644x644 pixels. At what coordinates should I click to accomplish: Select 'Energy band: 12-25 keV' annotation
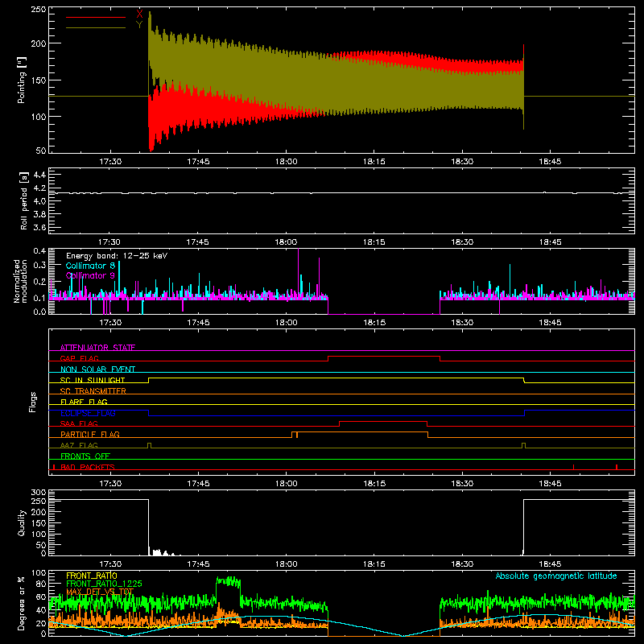pos(117,255)
